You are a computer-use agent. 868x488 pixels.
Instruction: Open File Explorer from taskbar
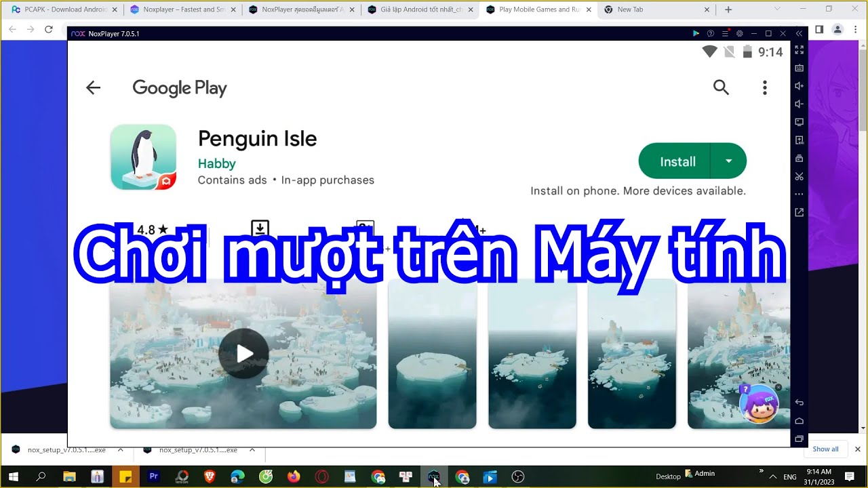point(69,476)
